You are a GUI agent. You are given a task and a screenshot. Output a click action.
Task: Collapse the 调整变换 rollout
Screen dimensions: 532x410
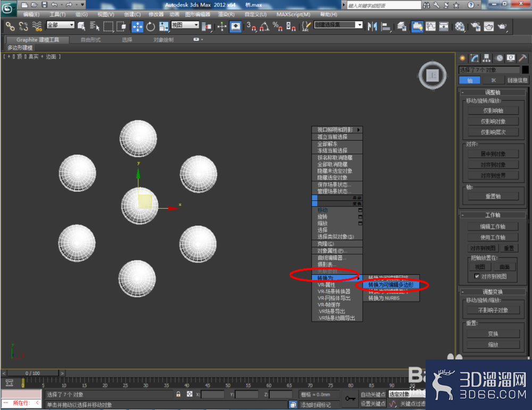click(x=493, y=292)
